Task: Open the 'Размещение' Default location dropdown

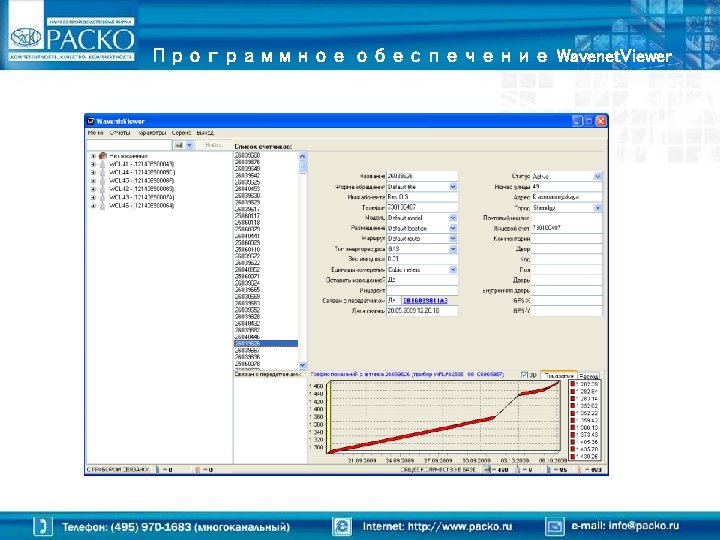Action: [x=453, y=228]
